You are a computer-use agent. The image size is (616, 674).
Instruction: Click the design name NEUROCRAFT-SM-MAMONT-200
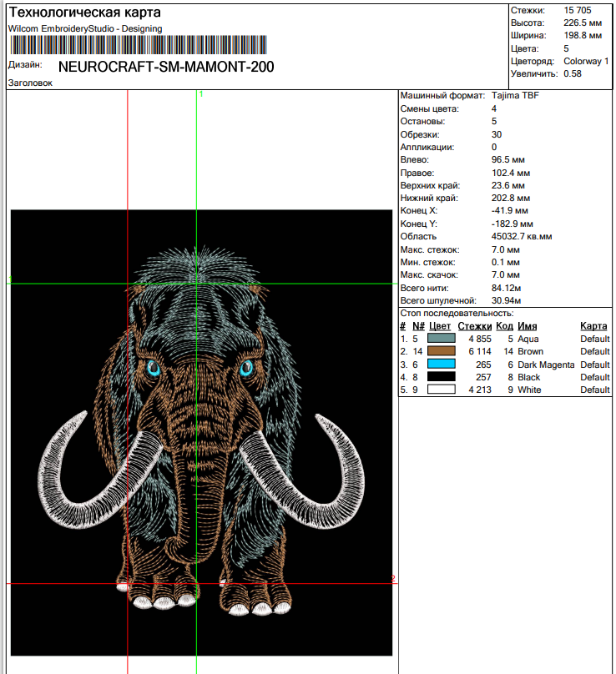166,67
